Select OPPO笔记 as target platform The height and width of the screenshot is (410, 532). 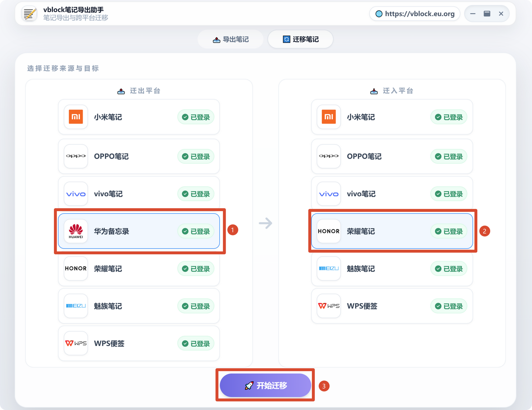(392, 156)
